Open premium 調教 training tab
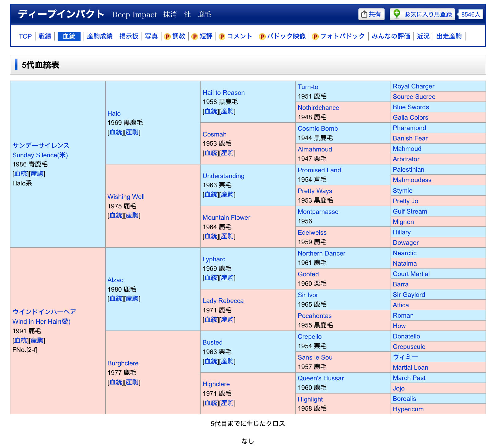The width and height of the screenshot is (496, 448). tap(175, 36)
